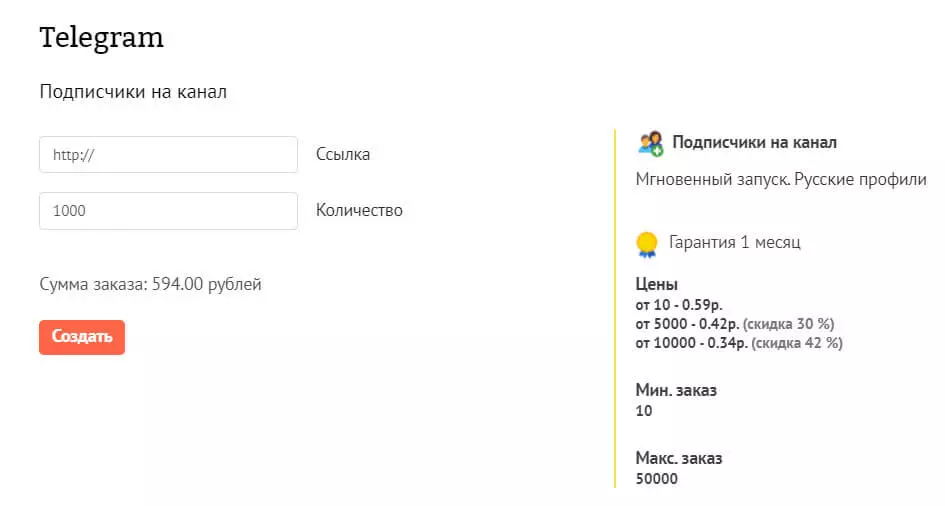Click the yellow guarantee medal icon
945x506 pixels.
[647, 244]
